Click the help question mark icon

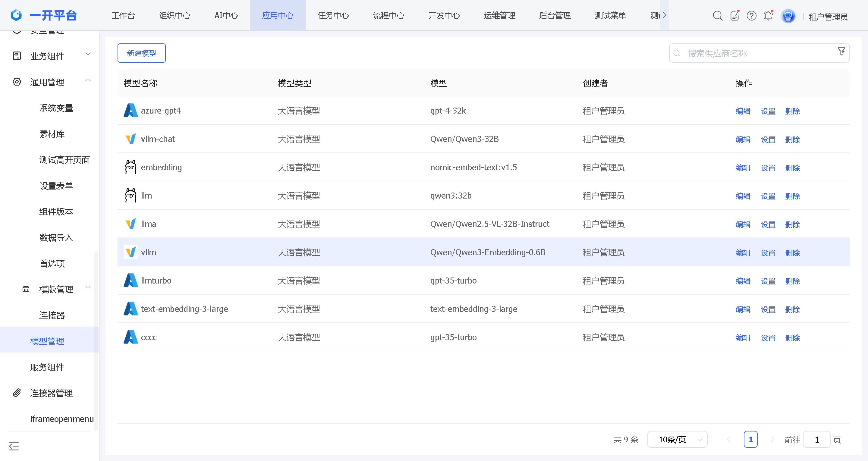pos(751,15)
